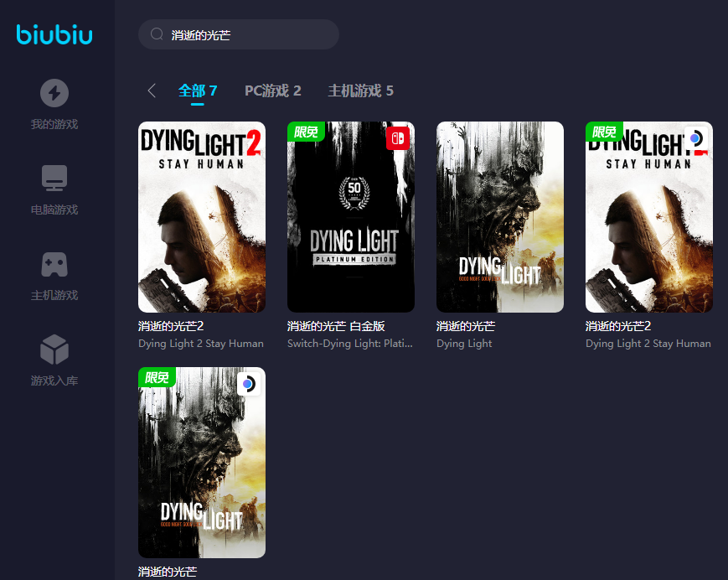
Task: Open PC games monitor icon
Action: pos(54,178)
